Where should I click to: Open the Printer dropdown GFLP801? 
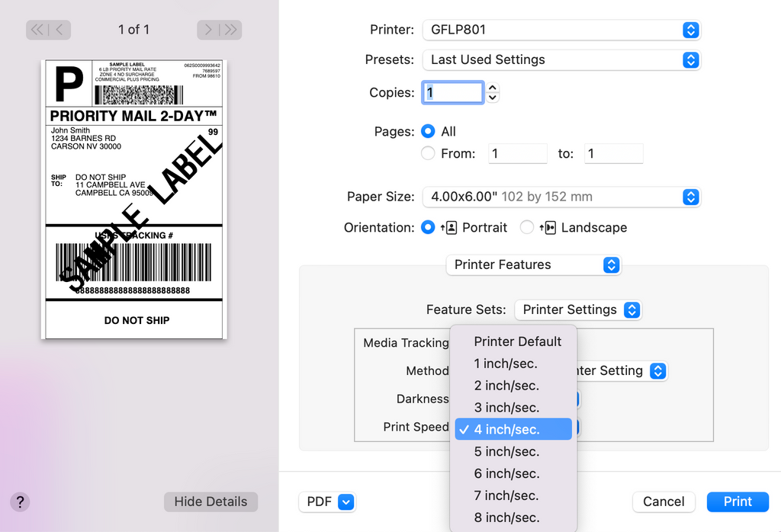561,30
